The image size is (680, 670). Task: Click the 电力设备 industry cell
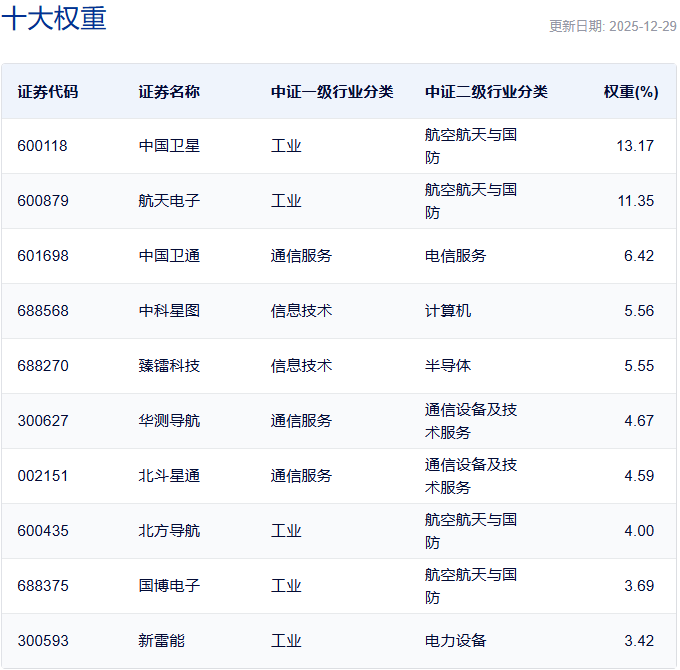455,641
